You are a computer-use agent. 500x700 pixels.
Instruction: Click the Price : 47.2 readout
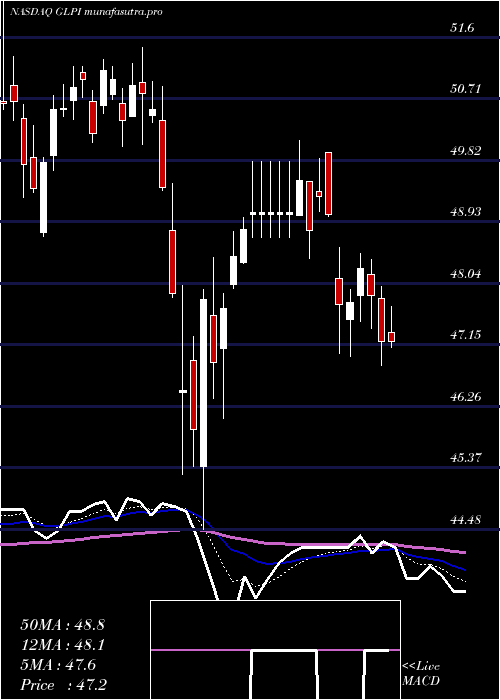click(62, 685)
